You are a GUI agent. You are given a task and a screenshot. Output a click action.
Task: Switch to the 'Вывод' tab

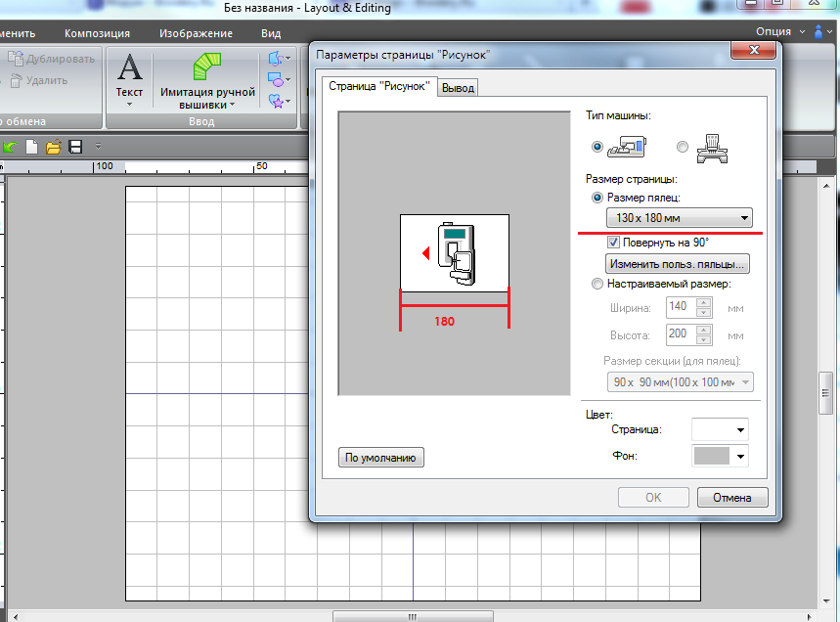[458, 88]
